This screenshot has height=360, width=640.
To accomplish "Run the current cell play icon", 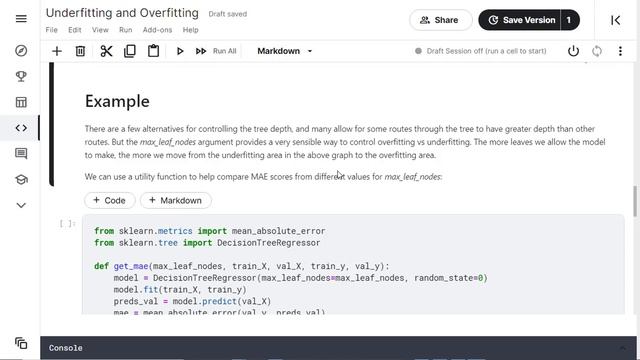I will pyautogui.click(x=180, y=51).
